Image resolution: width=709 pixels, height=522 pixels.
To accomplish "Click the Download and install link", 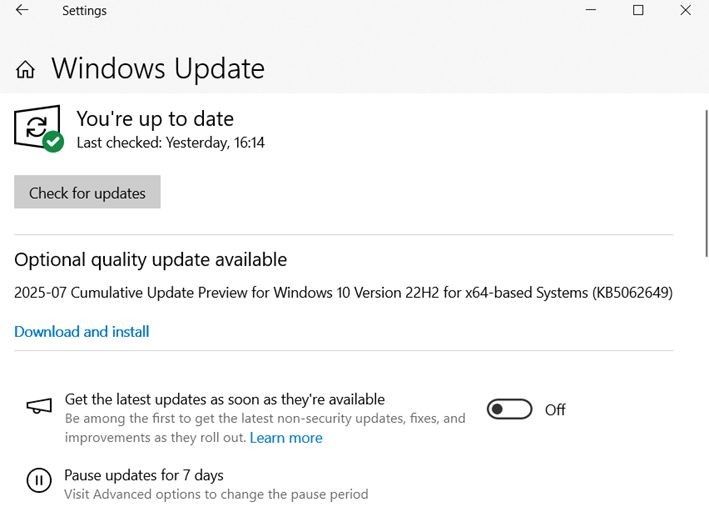I will [x=82, y=332].
